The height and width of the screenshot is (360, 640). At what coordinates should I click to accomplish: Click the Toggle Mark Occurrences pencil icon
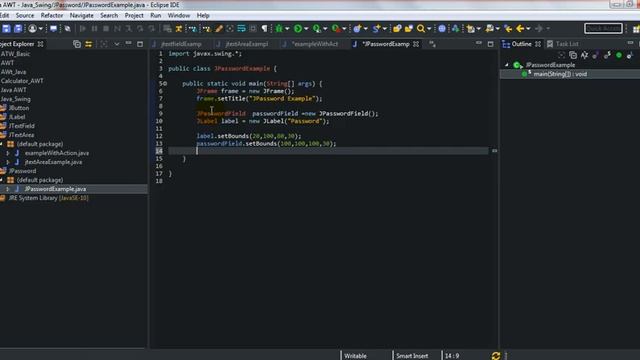(219, 28)
